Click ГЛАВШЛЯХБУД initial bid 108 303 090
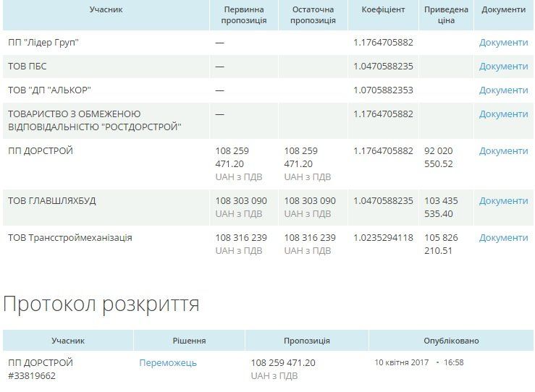Viewport: 535px width, 392px height. point(241,201)
